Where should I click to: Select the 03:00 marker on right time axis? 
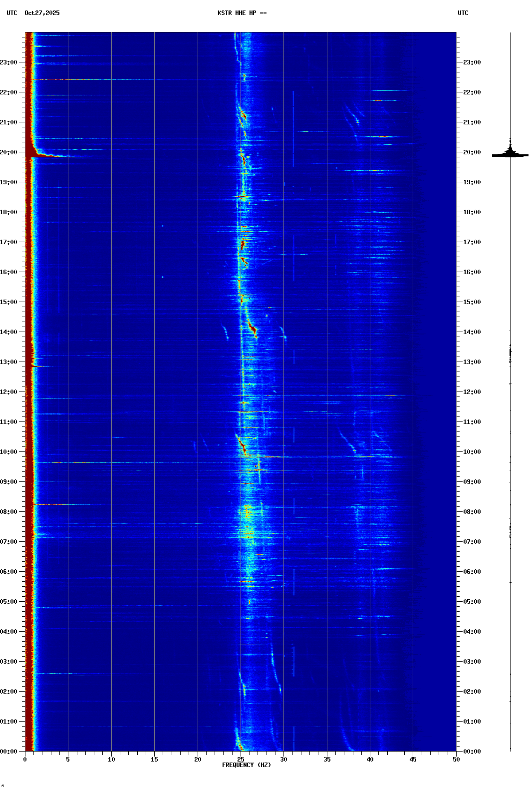point(472,662)
